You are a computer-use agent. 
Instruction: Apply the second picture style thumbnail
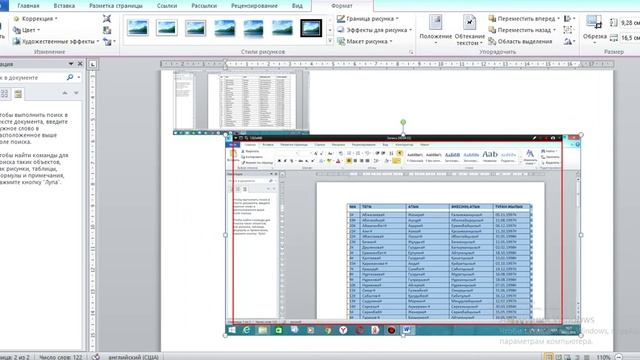tap(167, 28)
